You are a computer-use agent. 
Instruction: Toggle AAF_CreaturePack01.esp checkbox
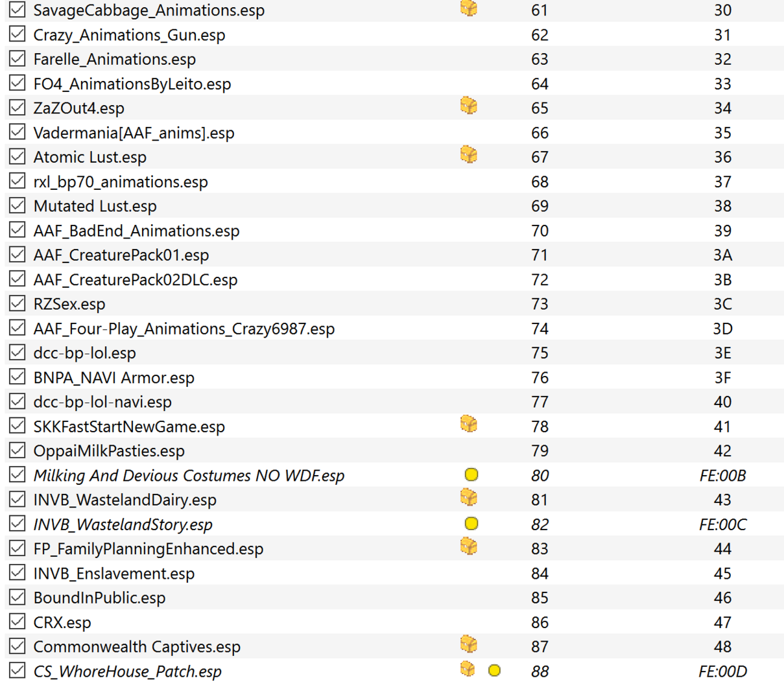click(x=18, y=254)
